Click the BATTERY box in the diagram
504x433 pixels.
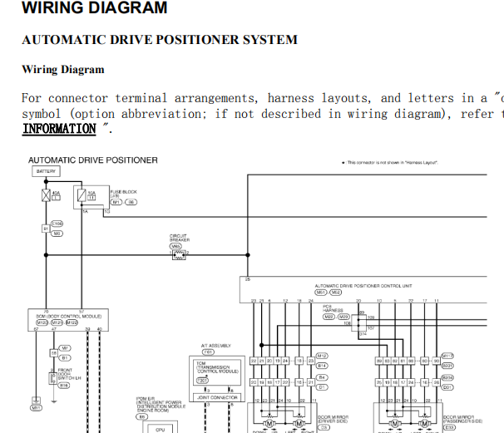(46, 171)
